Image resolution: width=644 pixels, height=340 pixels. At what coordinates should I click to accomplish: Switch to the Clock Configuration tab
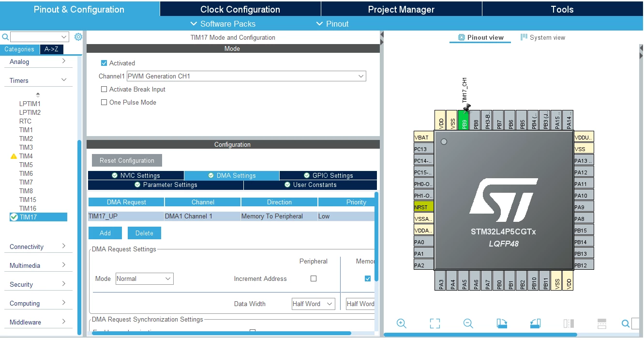[240, 9]
